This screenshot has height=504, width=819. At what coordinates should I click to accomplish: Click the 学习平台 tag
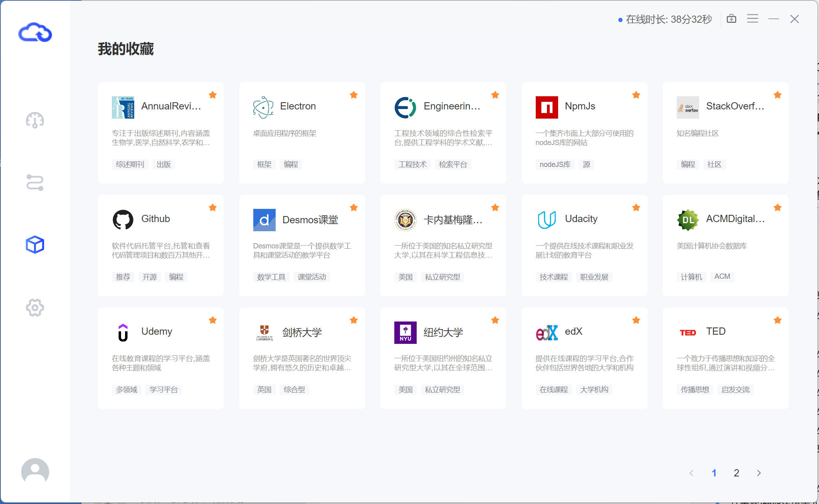coord(163,389)
